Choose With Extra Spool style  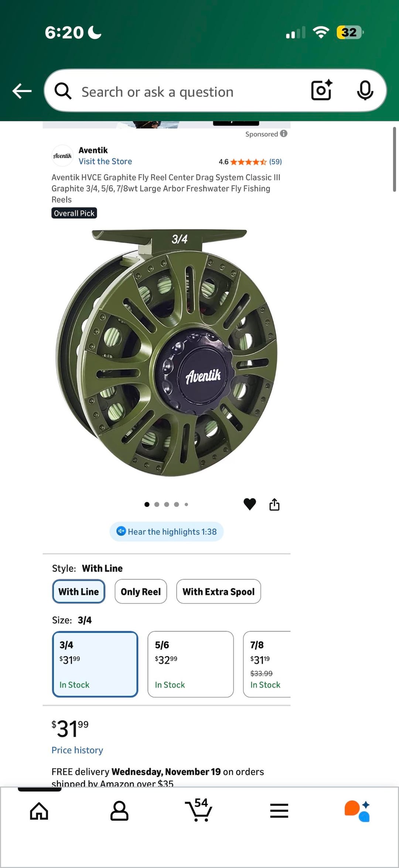click(x=218, y=591)
